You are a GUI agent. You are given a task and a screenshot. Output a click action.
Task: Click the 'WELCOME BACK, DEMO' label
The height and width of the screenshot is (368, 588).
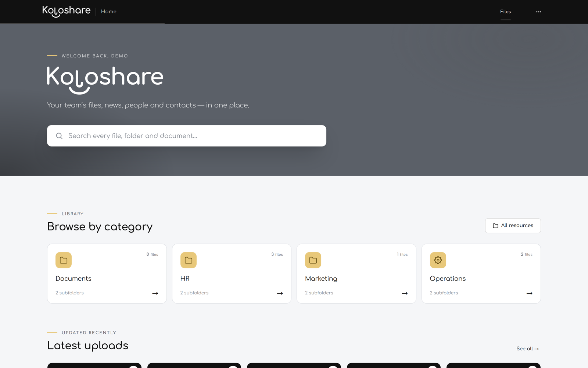(x=95, y=56)
